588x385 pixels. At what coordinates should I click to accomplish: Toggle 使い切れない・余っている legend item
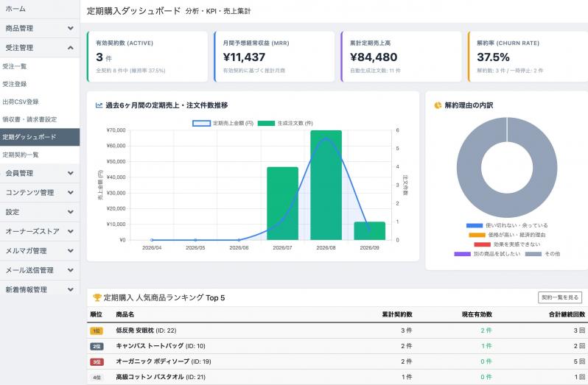(x=507, y=225)
